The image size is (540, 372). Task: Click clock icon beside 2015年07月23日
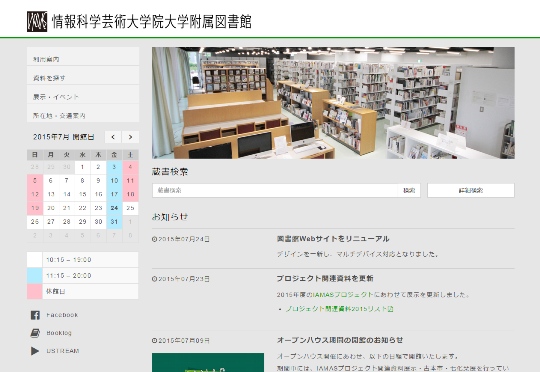point(154,279)
